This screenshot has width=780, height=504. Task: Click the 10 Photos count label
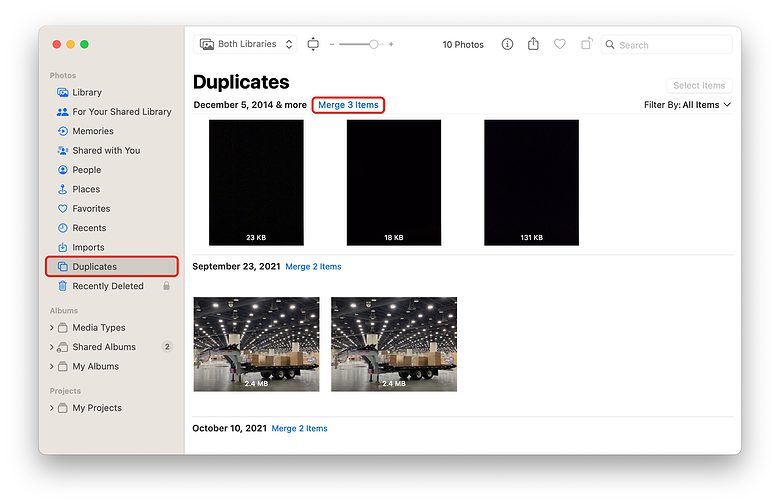point(463,45)
